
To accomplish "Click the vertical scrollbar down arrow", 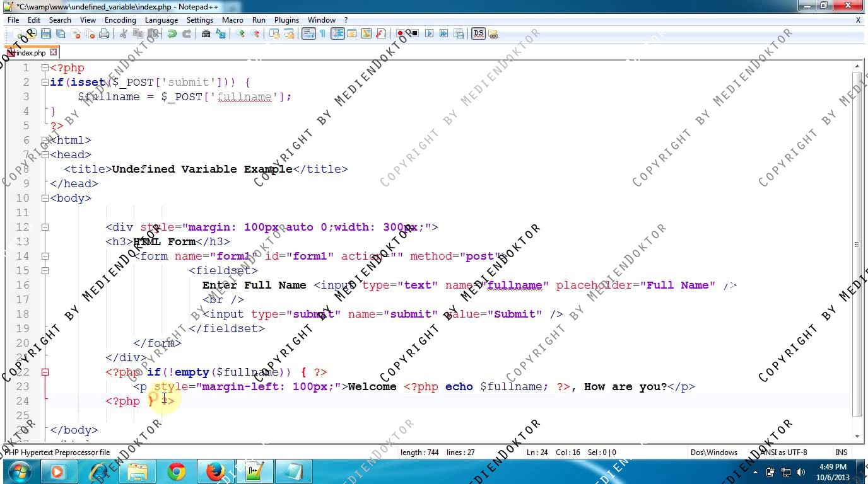I will click(857, 436).
